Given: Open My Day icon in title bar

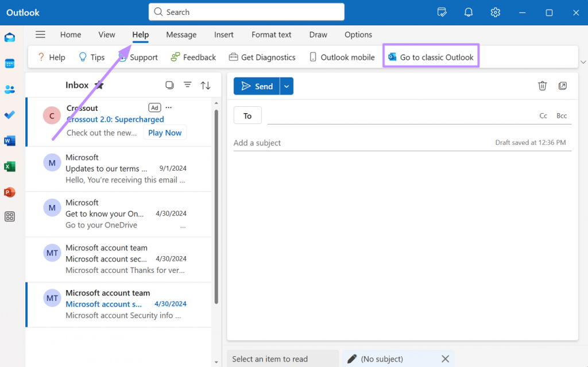Looking at the screenshot, I should click(x=442, y=13).
